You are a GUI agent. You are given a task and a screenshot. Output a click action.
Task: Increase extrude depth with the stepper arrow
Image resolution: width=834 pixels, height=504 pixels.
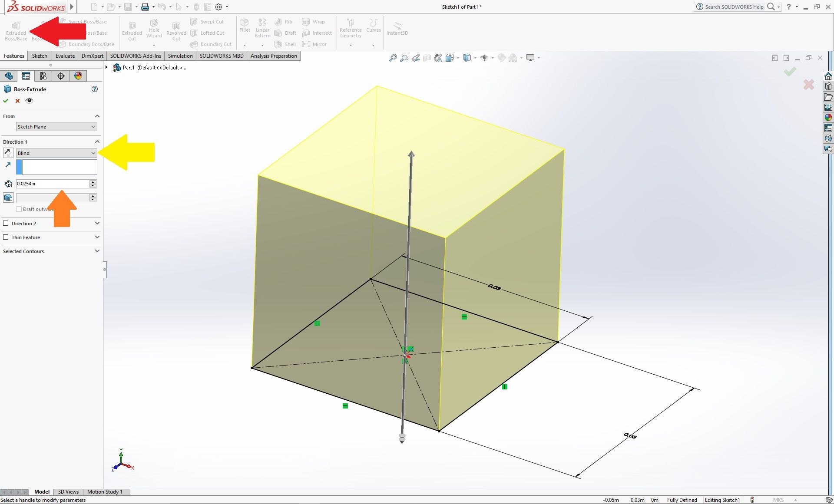coord(93,182)
